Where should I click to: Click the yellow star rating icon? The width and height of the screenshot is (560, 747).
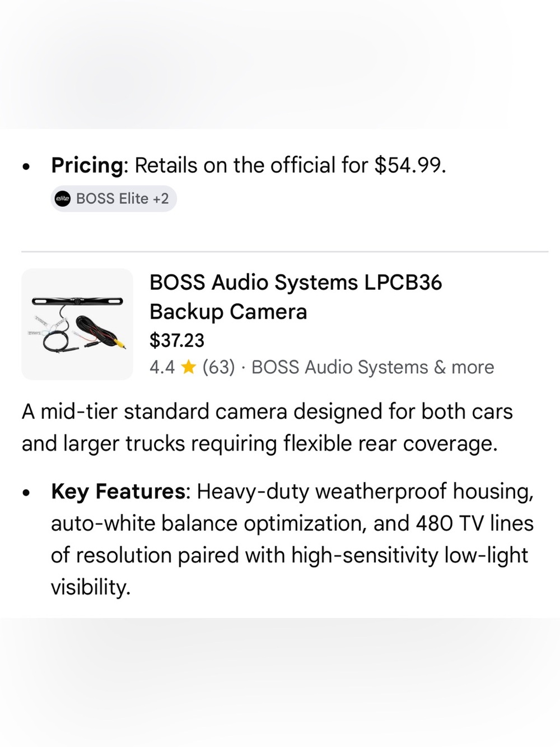[x=189, y=367]
